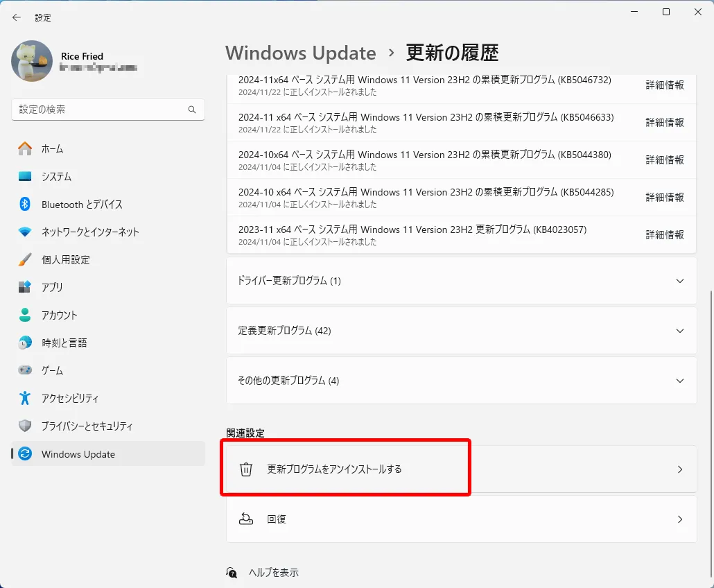714x588 pixels.
Task: Select the システム icon in sidebar
Action: point(25,176)
